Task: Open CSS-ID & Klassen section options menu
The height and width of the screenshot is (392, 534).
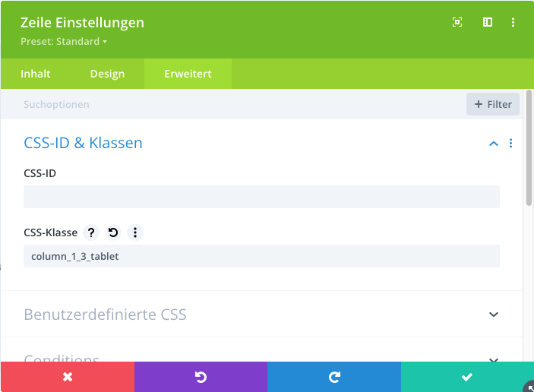Action: coord(510,143)
